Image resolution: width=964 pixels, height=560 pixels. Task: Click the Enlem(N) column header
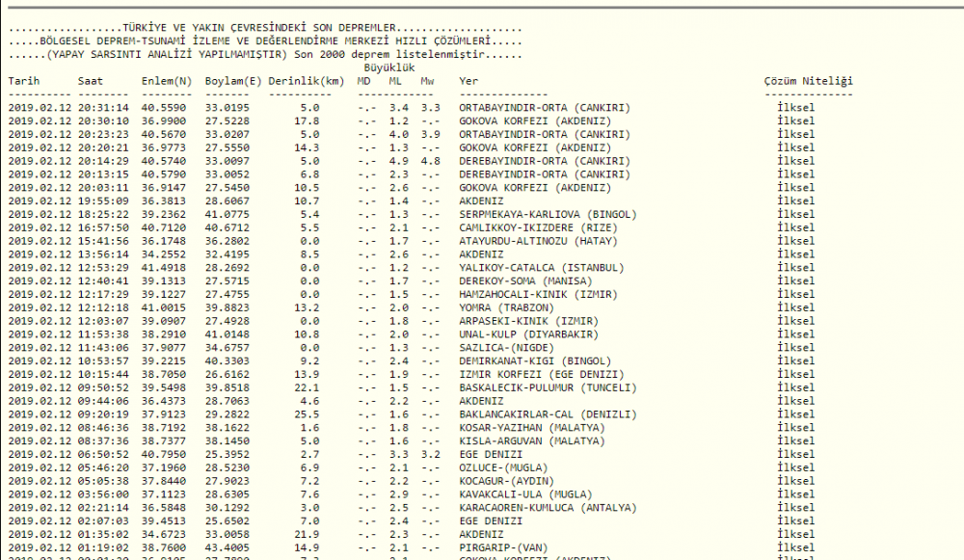point(166,81)
